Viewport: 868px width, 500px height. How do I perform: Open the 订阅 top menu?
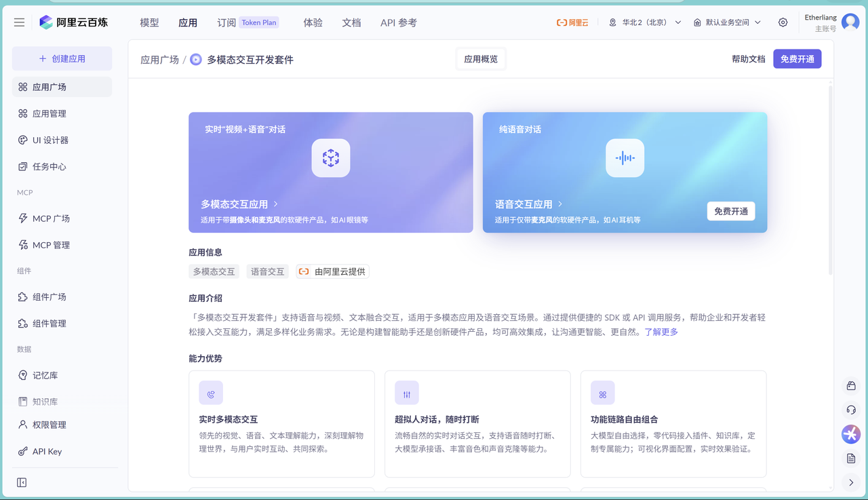click(226, 22)
